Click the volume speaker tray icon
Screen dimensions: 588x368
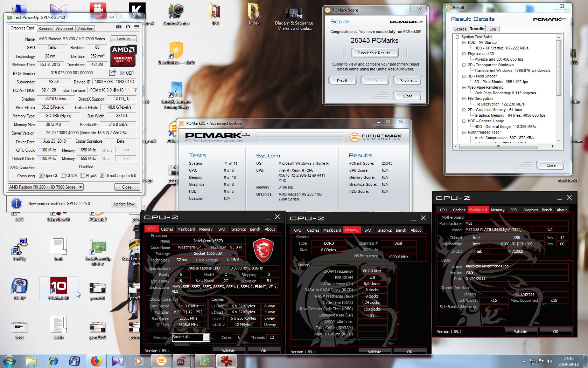[x=549, y=361]
